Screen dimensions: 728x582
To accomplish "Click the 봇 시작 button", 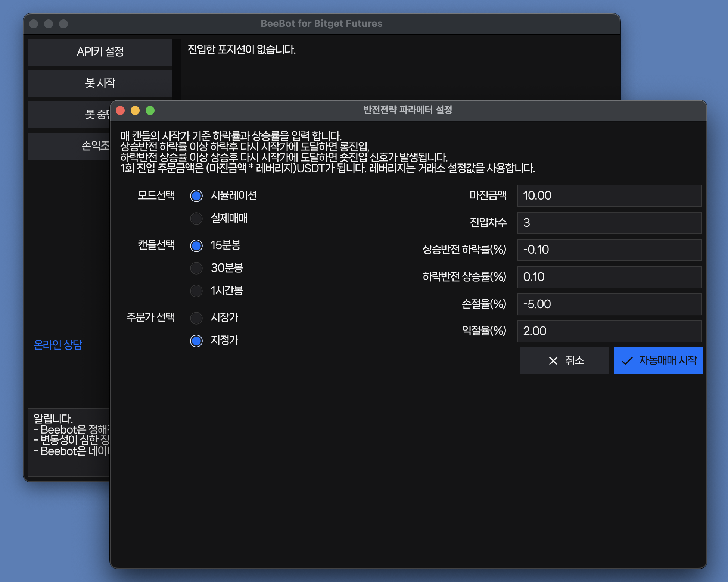I will (x=100, y=83).
